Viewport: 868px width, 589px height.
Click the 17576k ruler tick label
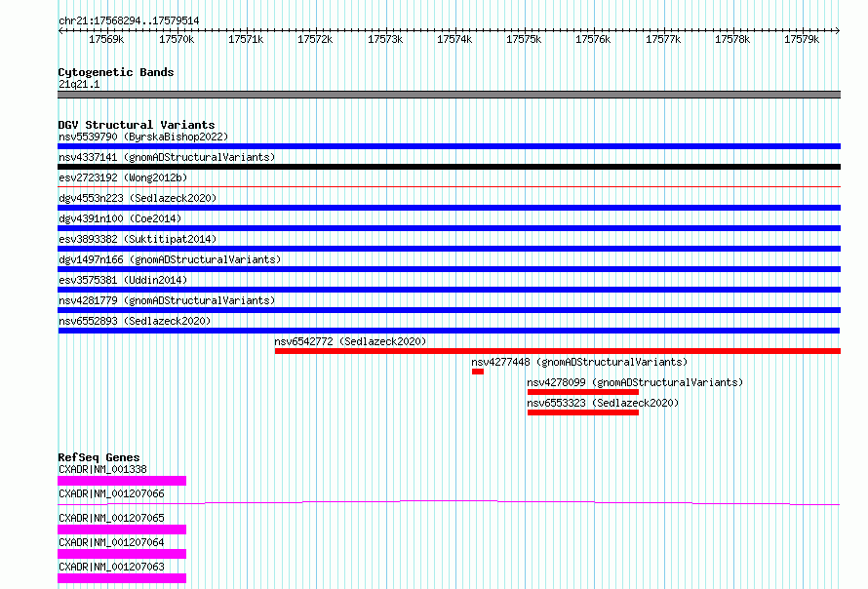[x=593, y=39]
